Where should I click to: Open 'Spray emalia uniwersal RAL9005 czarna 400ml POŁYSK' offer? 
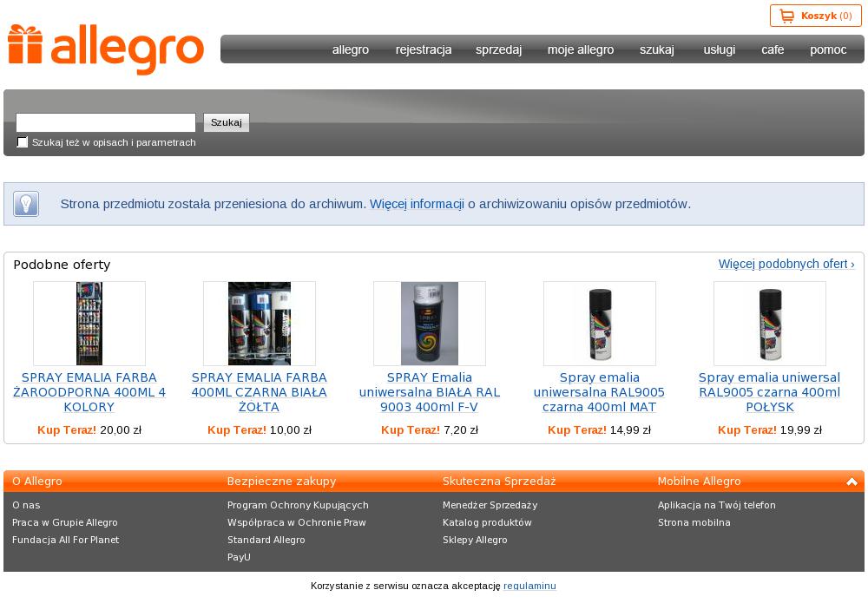click(x=770, y=392)
